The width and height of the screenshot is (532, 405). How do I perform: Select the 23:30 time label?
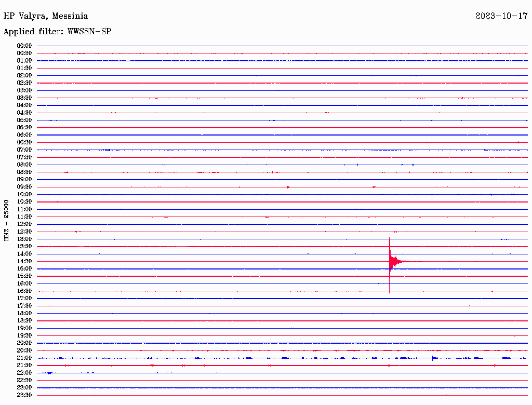pos(24,395)
